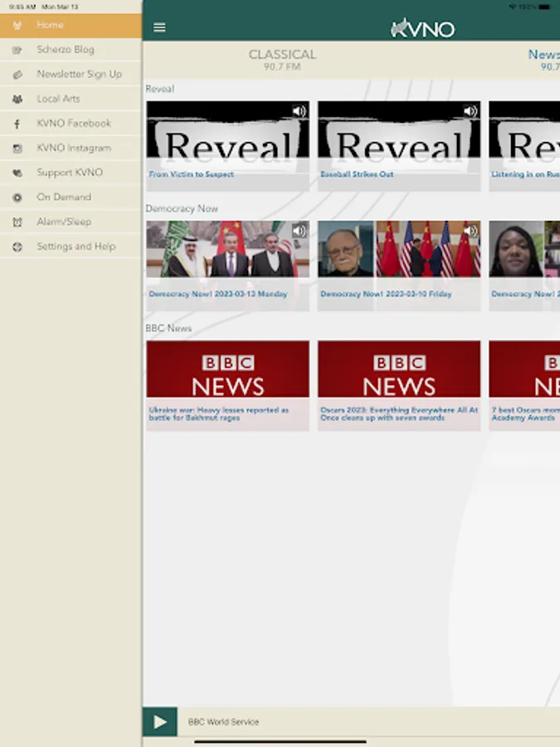The width and height of the screenshot is (560, 747).
Task: Switch to the News station tab
Action: pyautogui.click(x=543, y=60)
